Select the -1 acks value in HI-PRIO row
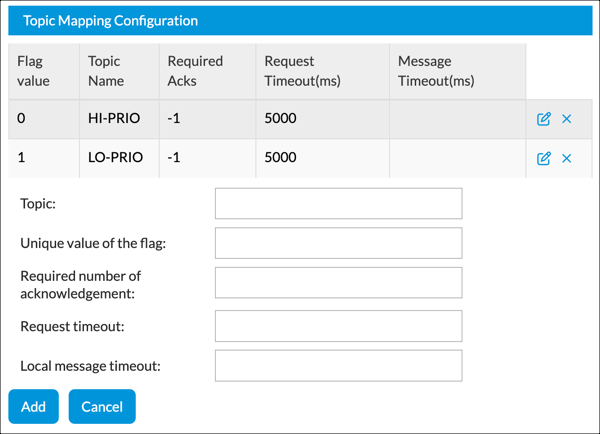 tap(208, 119)
